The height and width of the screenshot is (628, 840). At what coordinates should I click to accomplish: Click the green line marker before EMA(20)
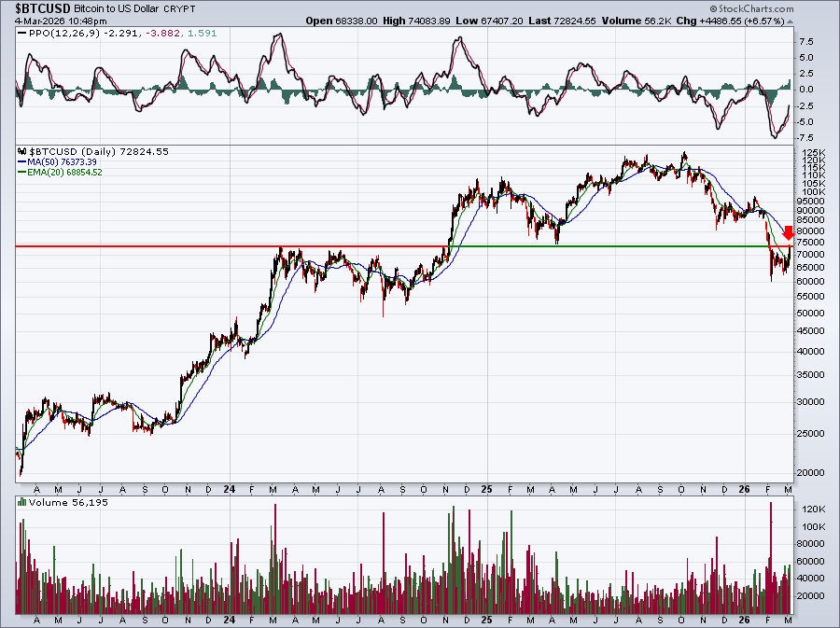[x=21, y=173]
